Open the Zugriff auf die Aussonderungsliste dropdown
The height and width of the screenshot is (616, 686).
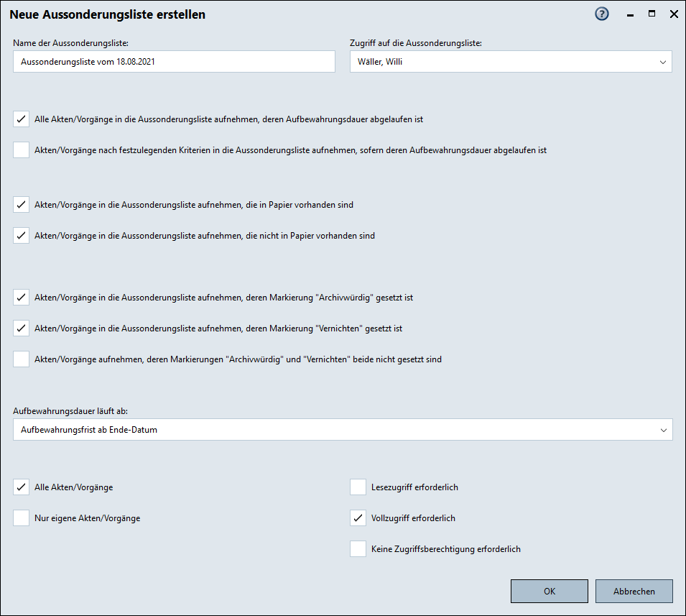tap(511, 62)
